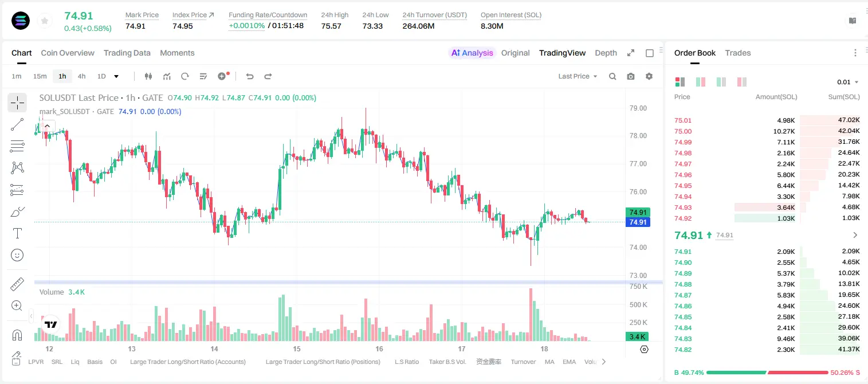Screen dimensions: 868x384
Task: Open the Last Price dropdown
Action: point(578,76)
